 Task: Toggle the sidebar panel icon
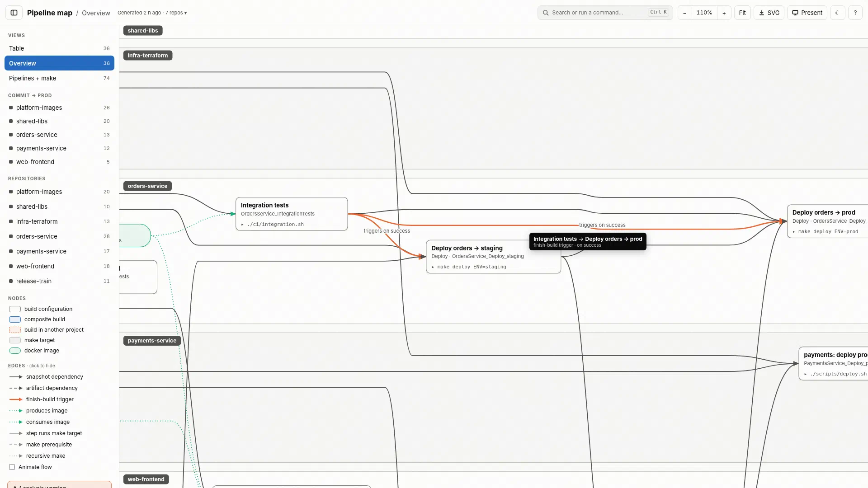coord(14,13)
